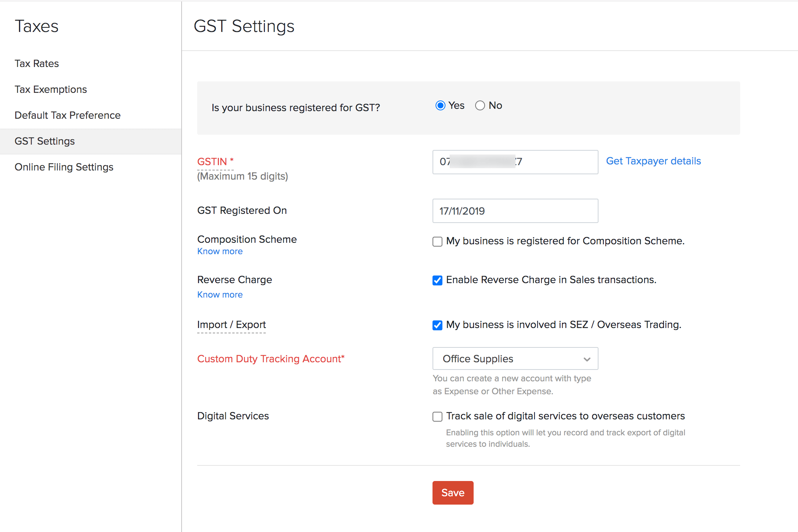This screenshot has width=798, height=532.
Task: Click inside the GSTIN input field
Action: click(x=515, y=162)
